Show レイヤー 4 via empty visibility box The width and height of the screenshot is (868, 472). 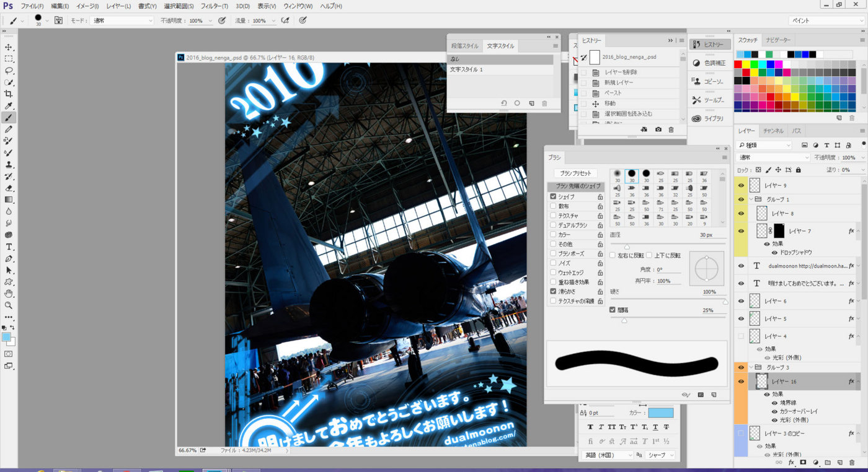click(x=741, y=336)
